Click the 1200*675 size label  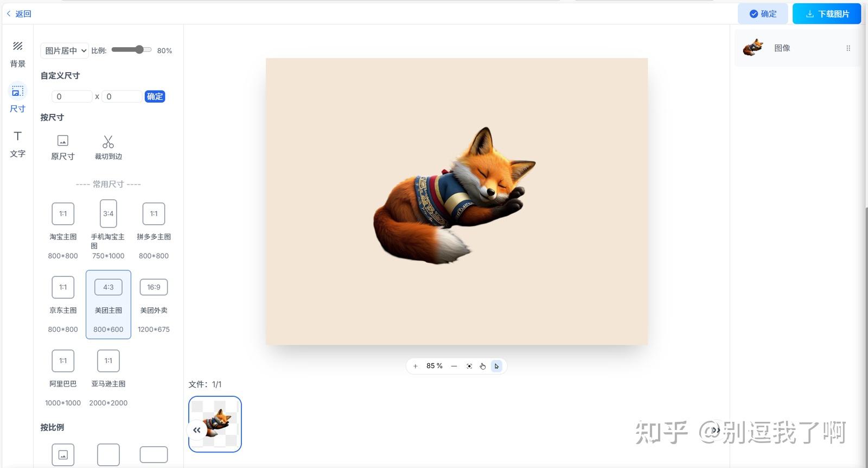click(x=154, y=329)
